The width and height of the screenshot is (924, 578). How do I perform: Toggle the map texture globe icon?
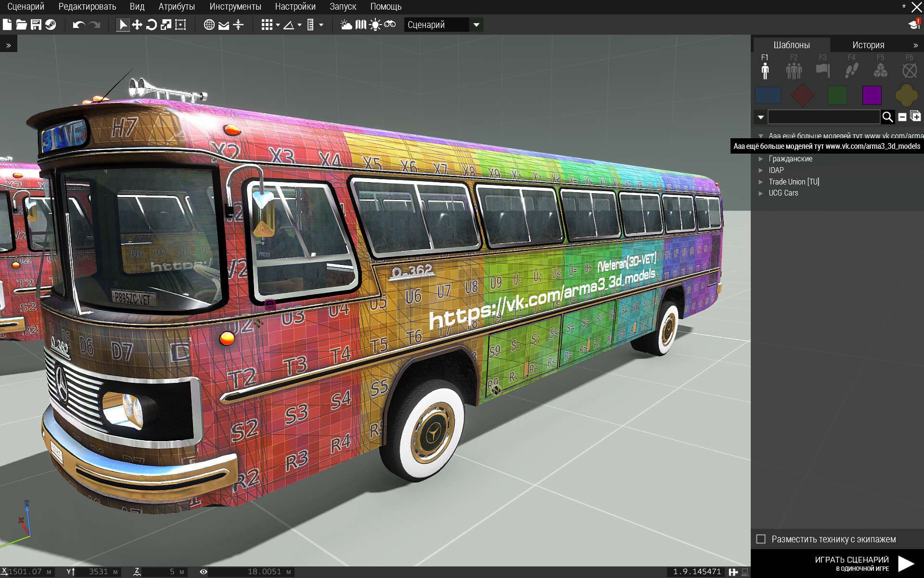coord(209,25)
